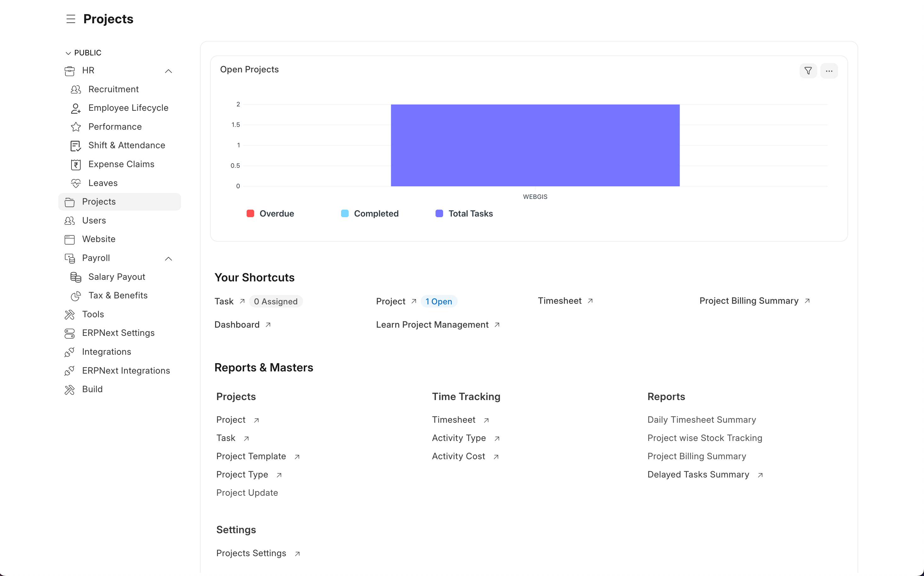Open Project Update under Projects
924x576 pixels.
coord(247,493)
